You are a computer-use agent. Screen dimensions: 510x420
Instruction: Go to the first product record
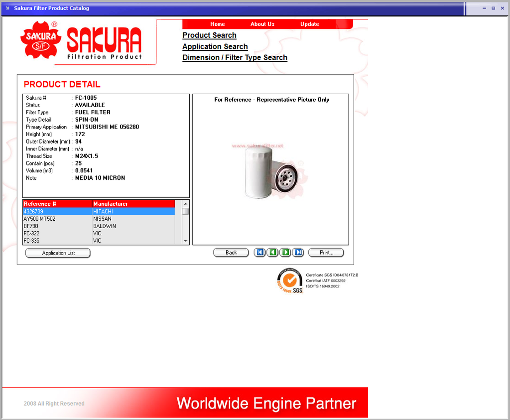pos(259,253)
